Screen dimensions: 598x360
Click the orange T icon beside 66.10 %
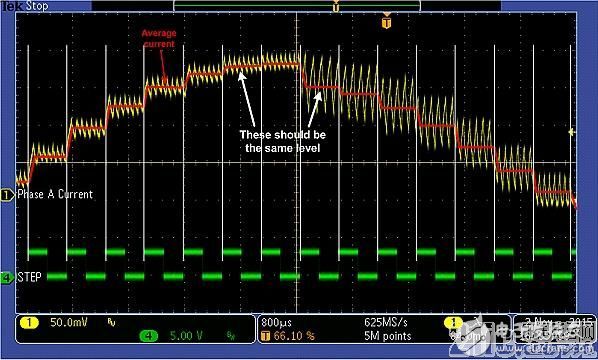tap(265, 336)
